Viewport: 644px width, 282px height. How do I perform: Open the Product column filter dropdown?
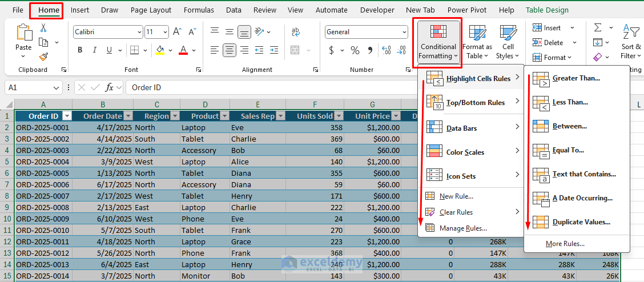[225, 116]
